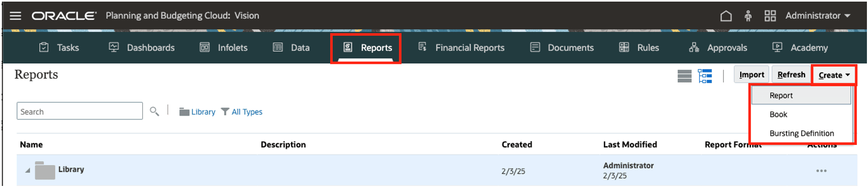Open the hamburger navigator menu
This screenshot has height=195, width=868.
[15, 15]
